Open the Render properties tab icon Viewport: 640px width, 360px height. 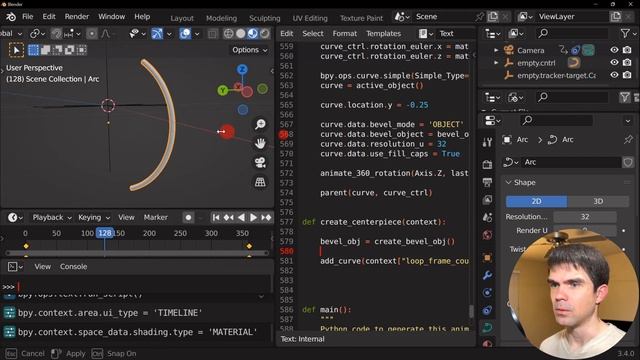(487, 164)
